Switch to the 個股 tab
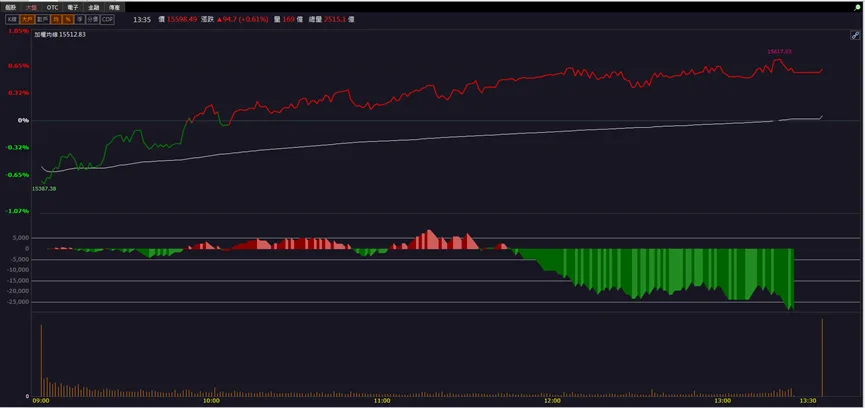 point(10,8)
